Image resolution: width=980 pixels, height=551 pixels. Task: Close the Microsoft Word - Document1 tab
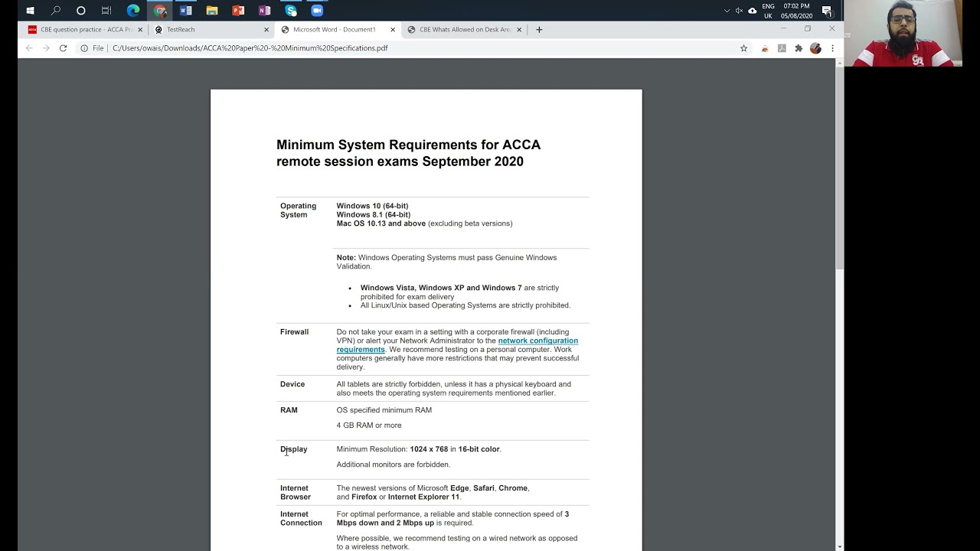click(393, 30)
